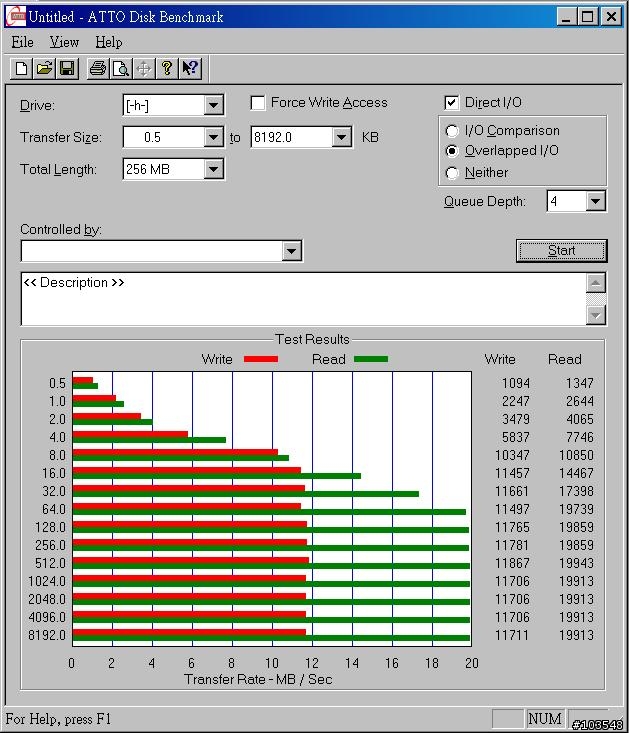Close the ATTO Disk Benchmark window

coord(611,17)
